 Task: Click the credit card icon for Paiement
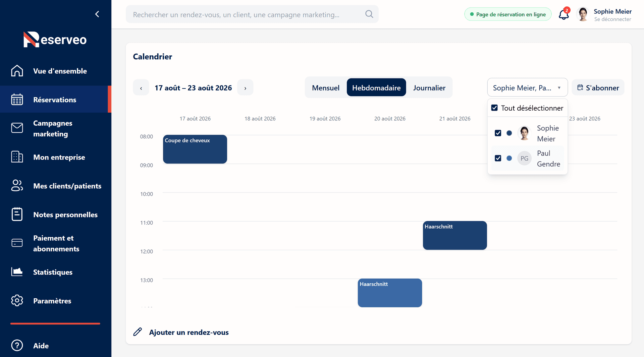click(x=17, y=243)
